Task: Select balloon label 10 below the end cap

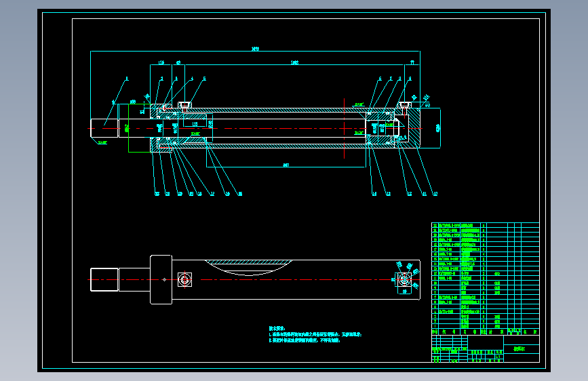Action: coord(435,194)
